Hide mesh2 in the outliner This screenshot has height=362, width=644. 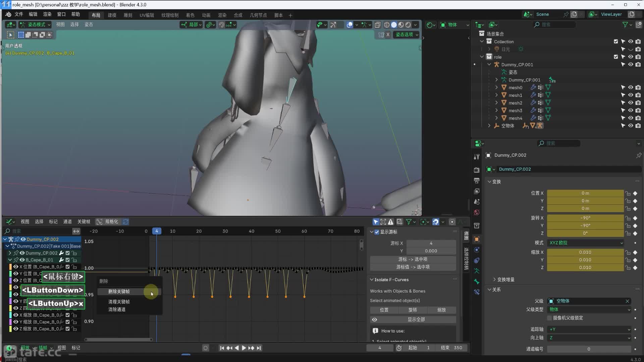tap(630, 103)
